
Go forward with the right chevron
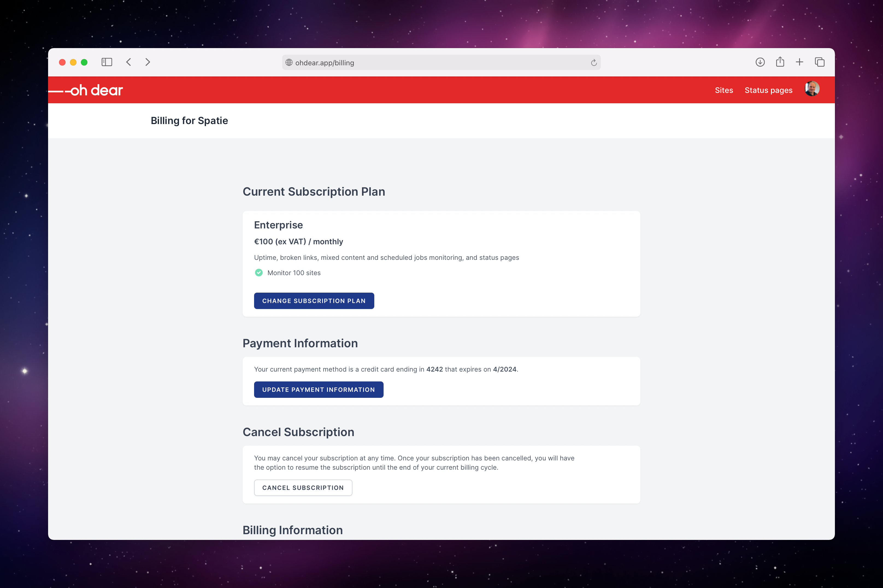coord(148,62)
